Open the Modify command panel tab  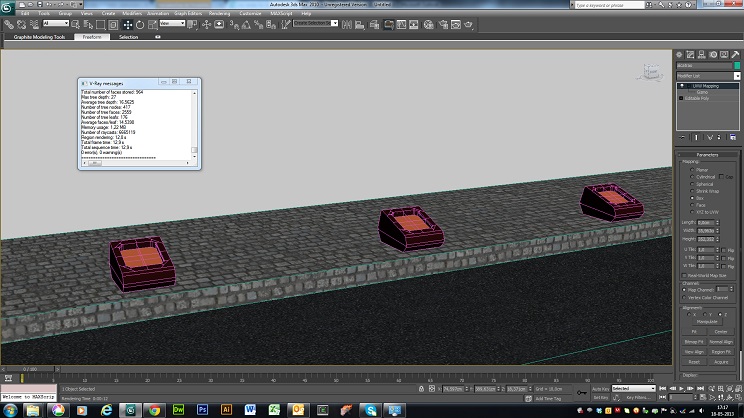point(690,55)
